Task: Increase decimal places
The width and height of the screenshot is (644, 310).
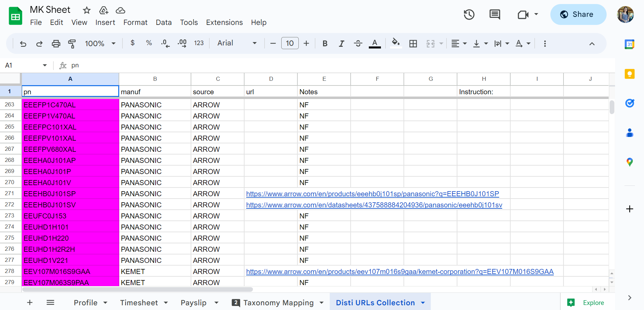Action: tap(182, 43)
